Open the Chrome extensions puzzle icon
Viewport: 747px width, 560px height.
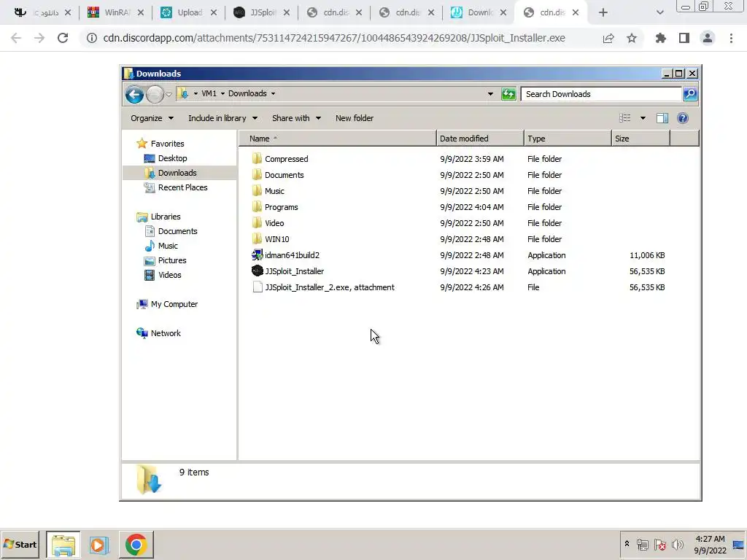click(x=660, y=38)
